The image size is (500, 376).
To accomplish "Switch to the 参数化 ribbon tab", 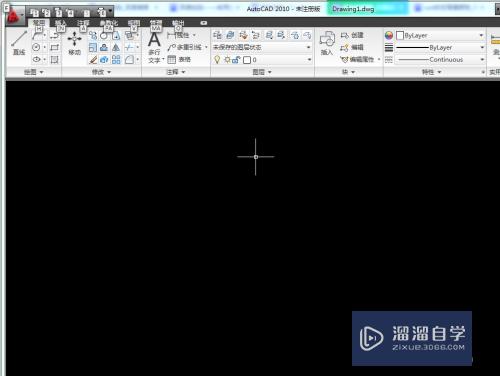I will (109, 23).
